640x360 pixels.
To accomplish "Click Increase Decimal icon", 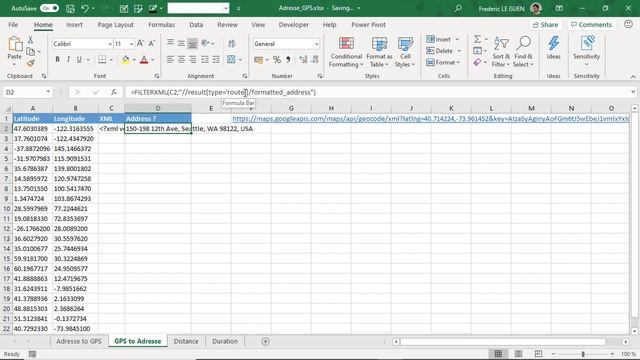I will pos(303,60).
